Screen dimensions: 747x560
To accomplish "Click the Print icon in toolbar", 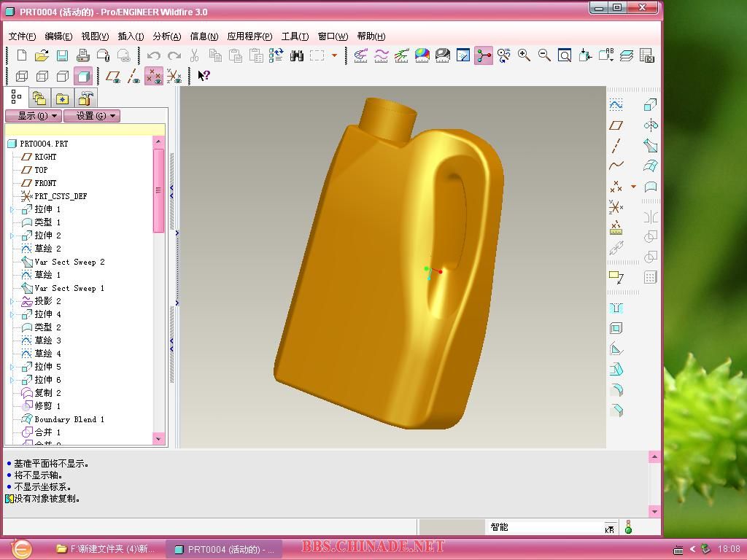I will click(x=83, y=55).
